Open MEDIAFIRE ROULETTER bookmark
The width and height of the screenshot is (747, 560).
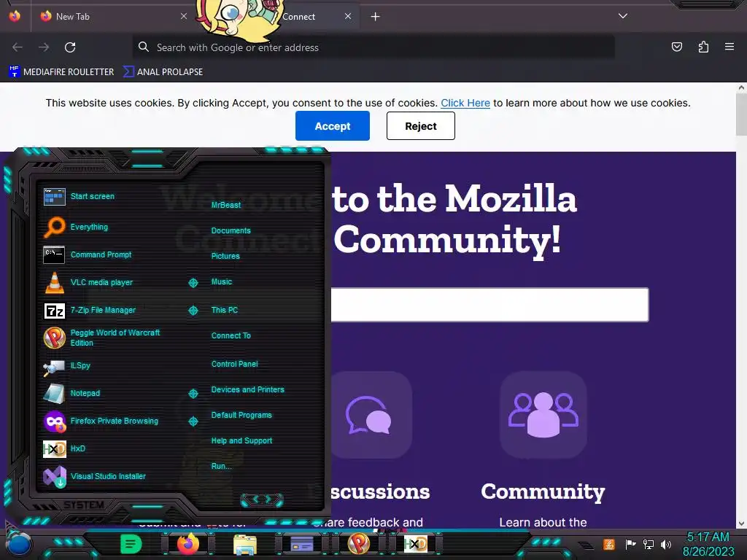point(61,72)
